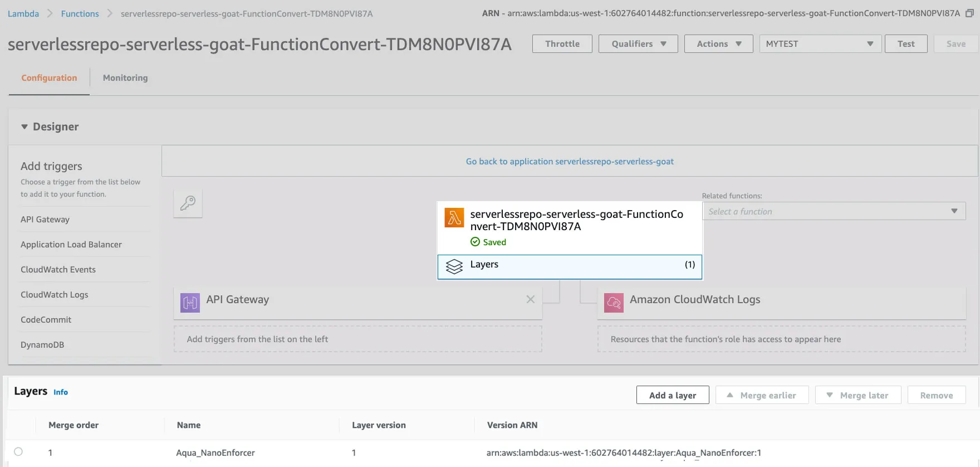The height and width of the screenshot is (467, 980).
Task: Add the CloudWatch Logs trigger
Action: tap(55, 295)
